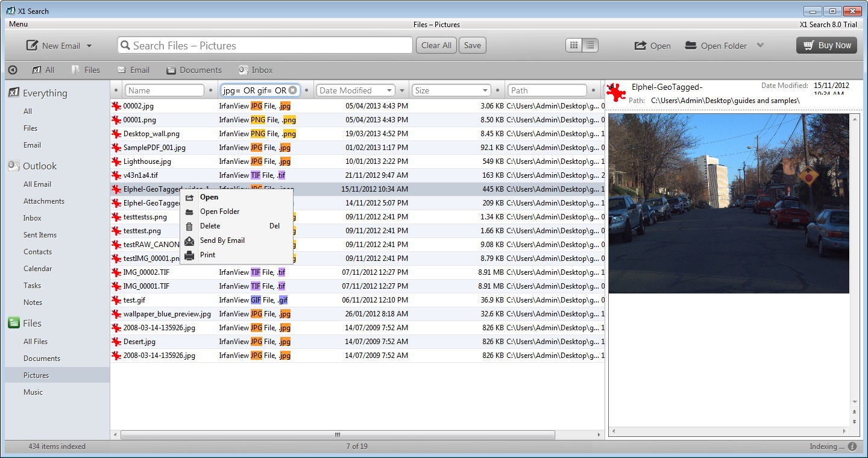Click the Open toolbar icon
The image size is (868, 458).
(640, 46)
